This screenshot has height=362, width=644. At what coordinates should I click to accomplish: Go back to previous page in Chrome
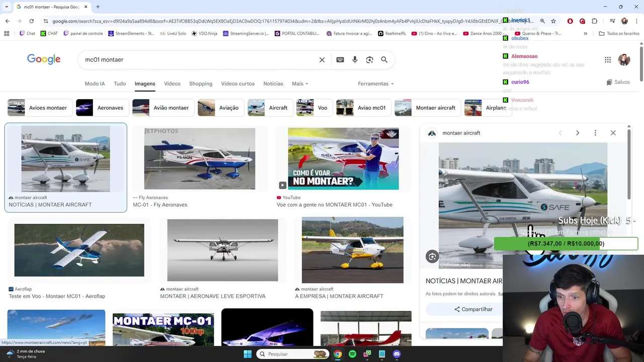pyautogui.click(x=7, y=21)
